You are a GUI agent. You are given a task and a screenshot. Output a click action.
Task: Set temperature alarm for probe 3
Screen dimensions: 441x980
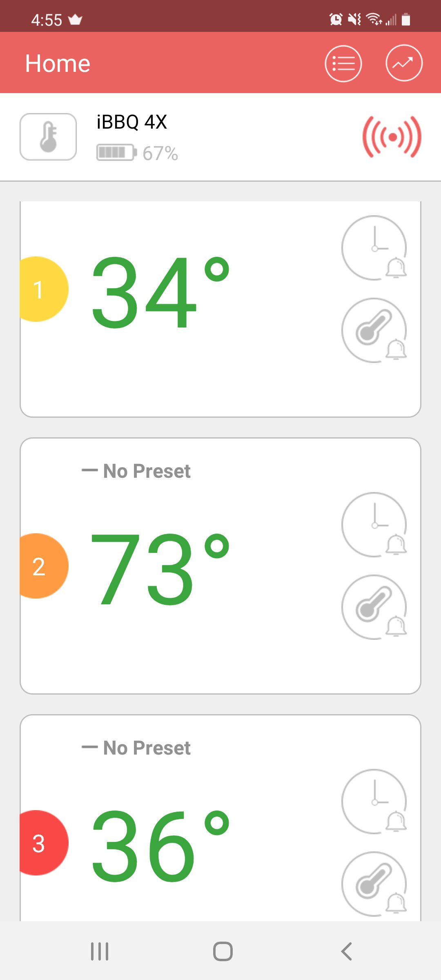click(374, 884)
